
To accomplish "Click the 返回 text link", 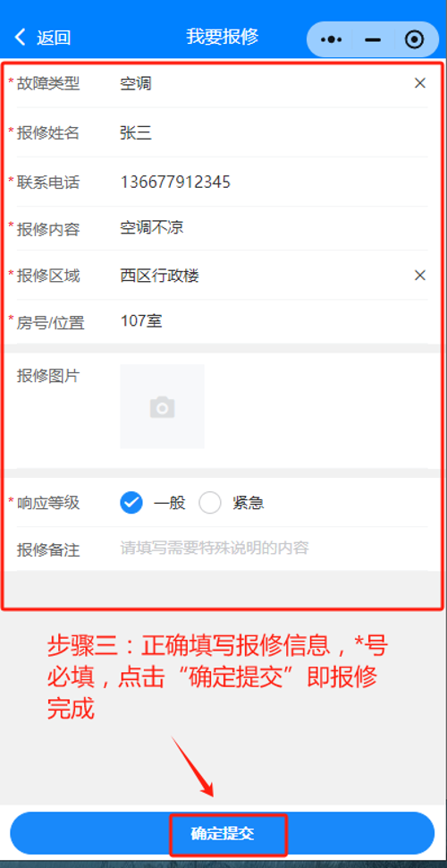I will point(54,38).
